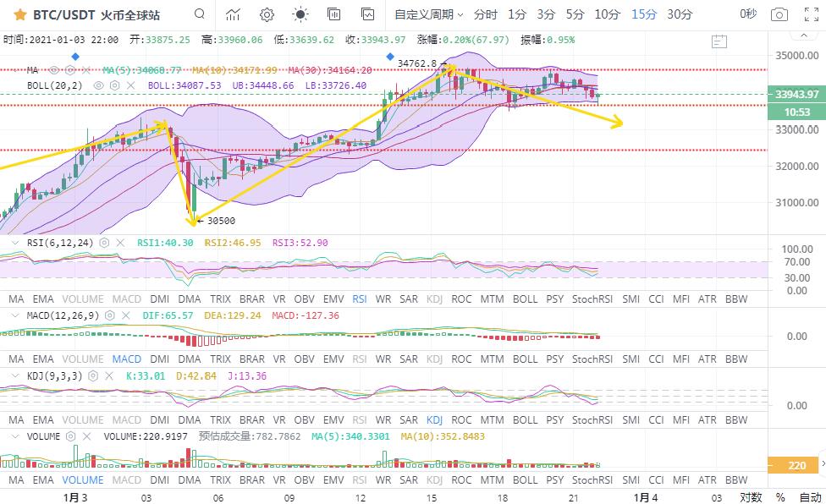Toggle the light/dark theme sun icon
The width and height of the screenshot is (826, 504).
pos(300,14)
